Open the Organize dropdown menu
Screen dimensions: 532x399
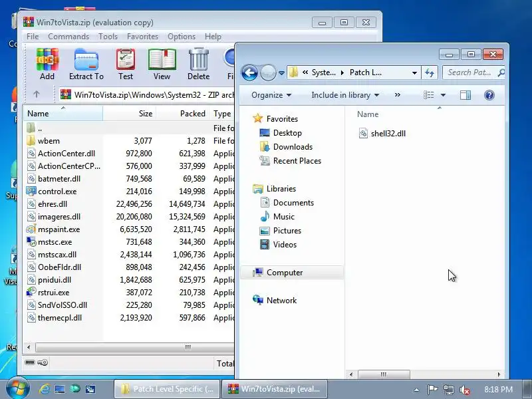click(271, 95)
